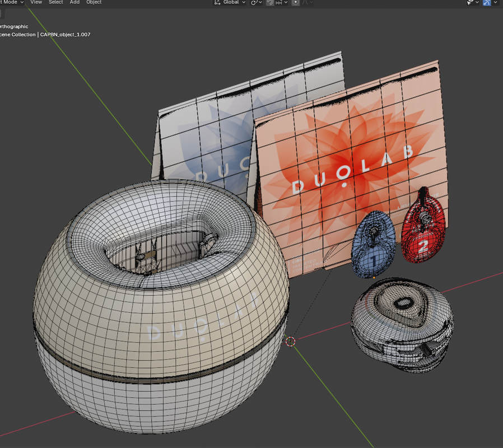Open the Add menu

click(x=74, y=2)
